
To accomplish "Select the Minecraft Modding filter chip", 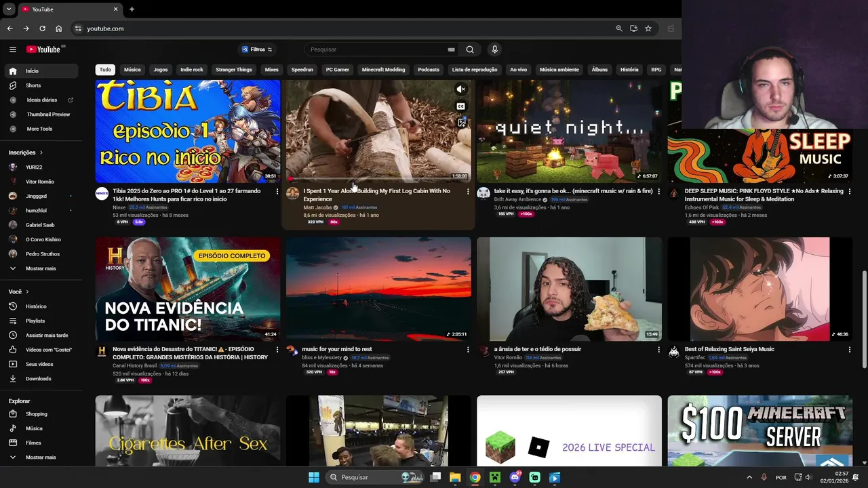I will 383,70.
